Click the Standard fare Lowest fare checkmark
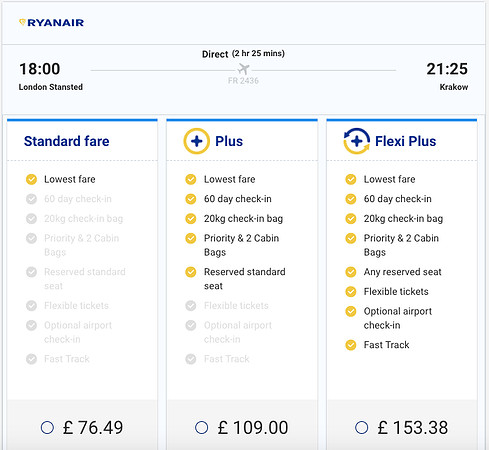Image resolution: width=489 pixels, height=450 pixels. [x=31, y=179]
